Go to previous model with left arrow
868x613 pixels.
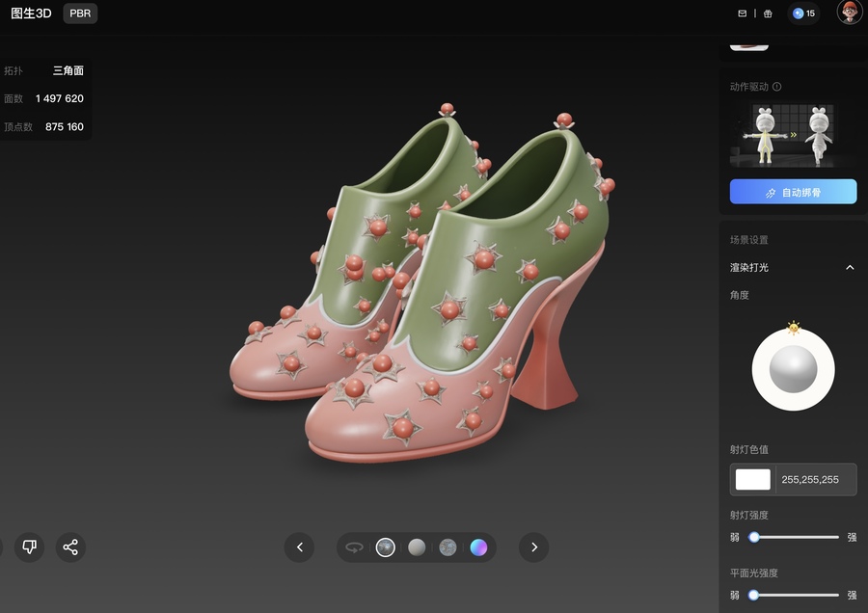[299, 547]
